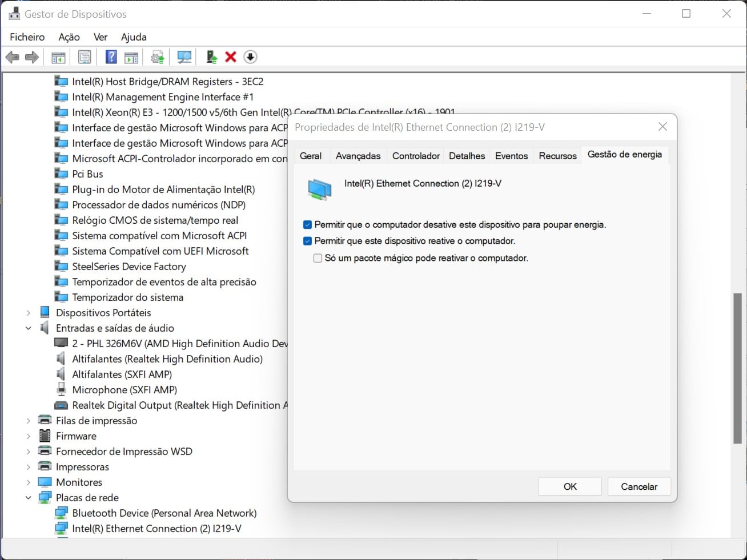747x560 pixels.
Task: Click the red X uninstall device icon
Action: (231, 57)
